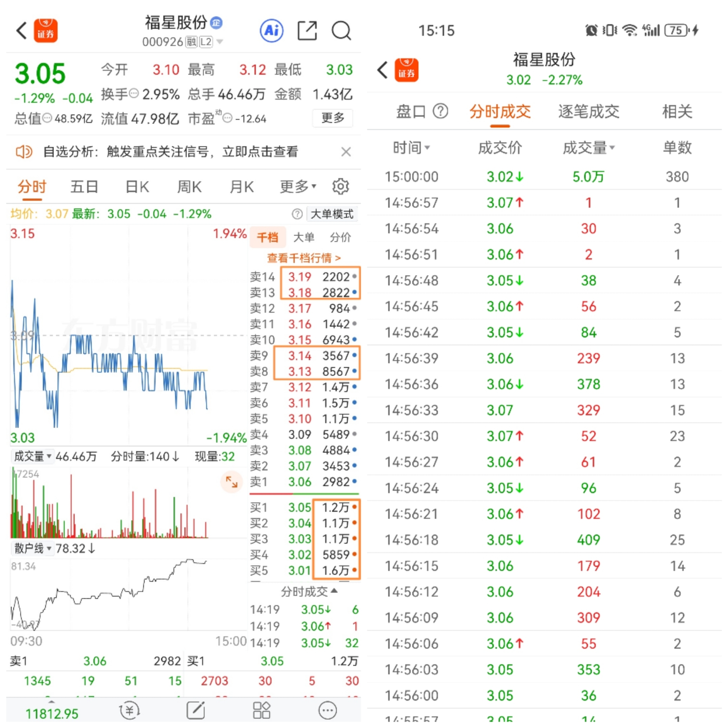Viewport: 728px width, 728px height.
Task: Tap the back arrow on right trades page
Action: point(383,70)
